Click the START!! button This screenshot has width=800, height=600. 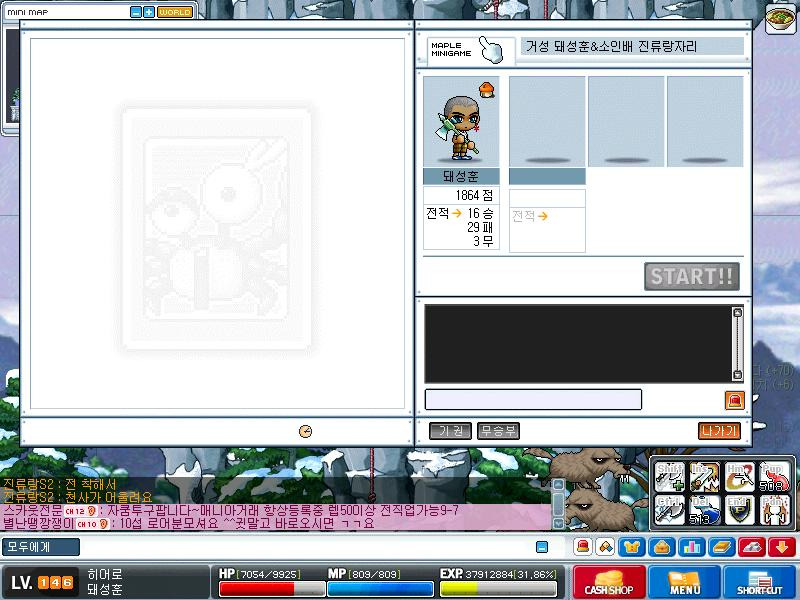(x=692, y=277)
